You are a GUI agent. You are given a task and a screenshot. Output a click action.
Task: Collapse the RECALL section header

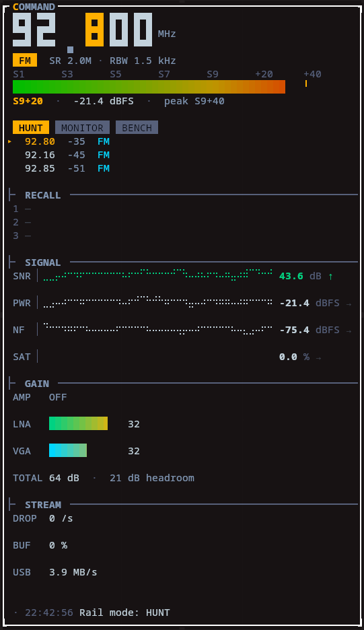[42, 195]
